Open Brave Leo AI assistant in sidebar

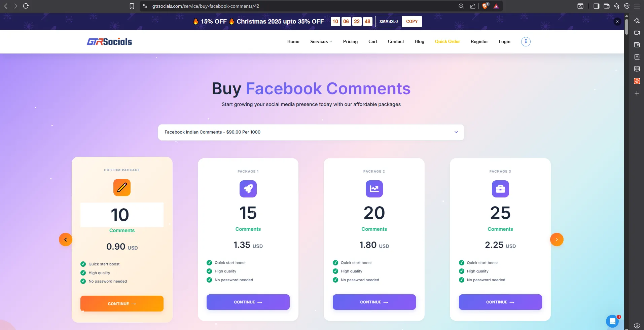pyautogui.click(x=637, y=21)
